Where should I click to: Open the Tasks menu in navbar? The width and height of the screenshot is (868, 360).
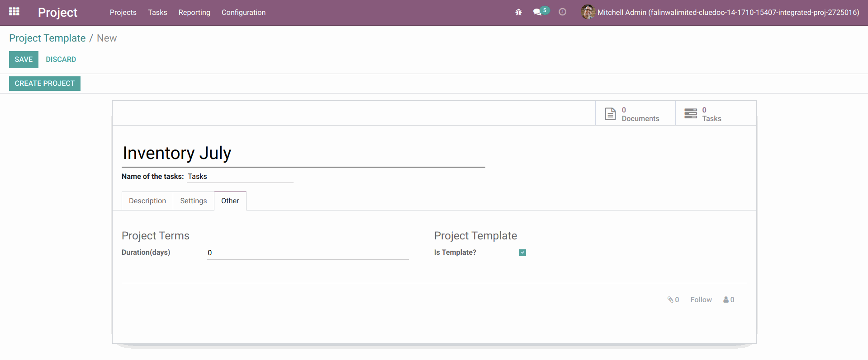157,13
